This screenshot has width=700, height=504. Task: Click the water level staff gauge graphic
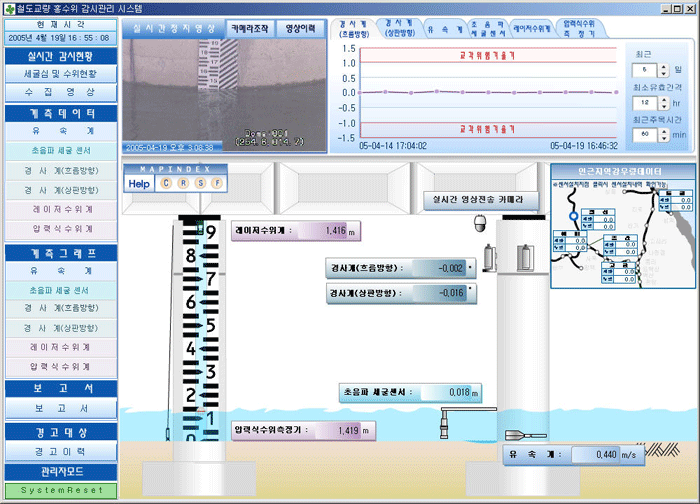[x=198, y=330]
